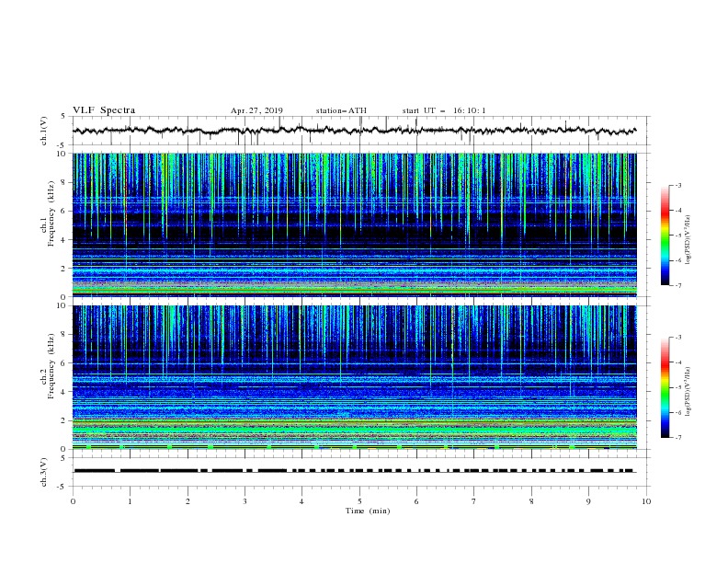This screenshot has height=563, width=728.
Task: Click the "-6" tick on ch.2 colorbar
Action: tap(677, 412)
